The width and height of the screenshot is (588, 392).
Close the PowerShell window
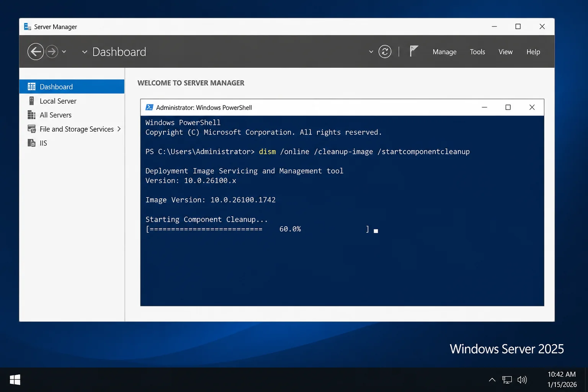pos(532,107)
